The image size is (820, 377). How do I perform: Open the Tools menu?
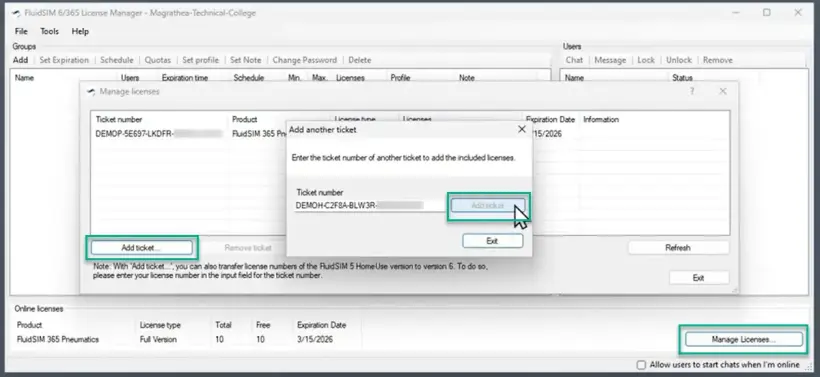[50, 31]
